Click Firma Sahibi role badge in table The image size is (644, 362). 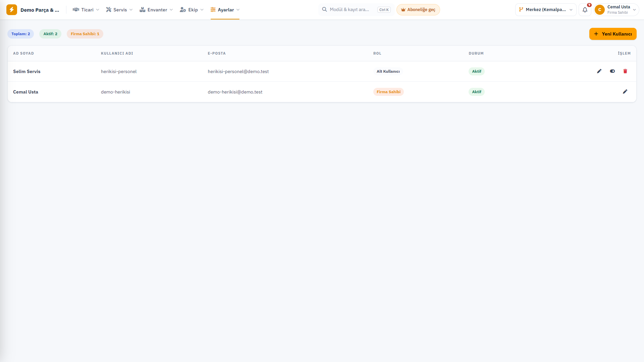(x=388, y=92)
